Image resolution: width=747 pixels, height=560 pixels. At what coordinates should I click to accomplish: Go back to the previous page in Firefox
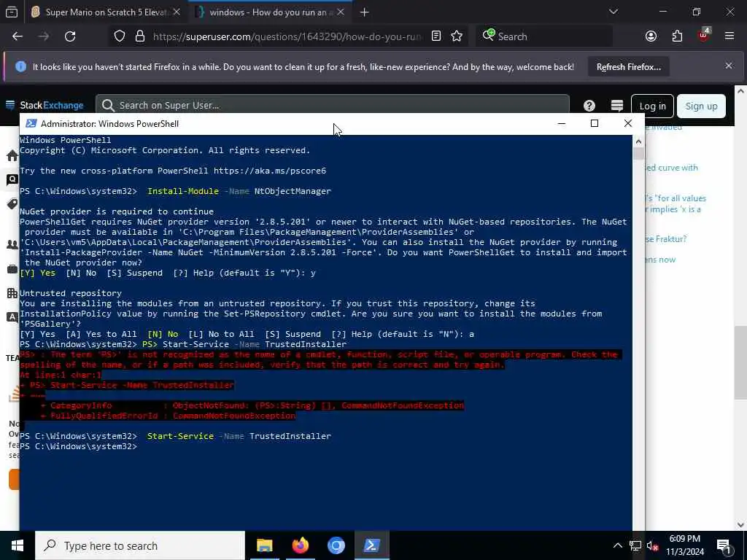pos(18,36)
